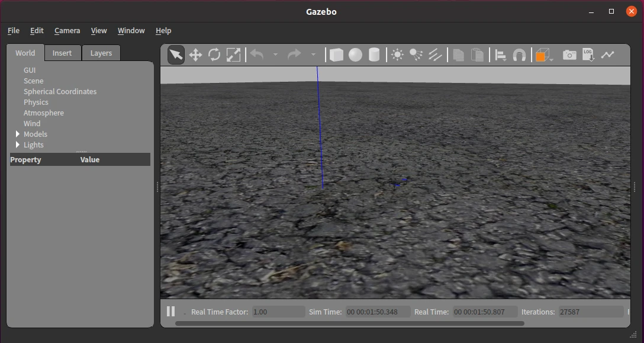Expand the Models tree node
This screenshot has width=644, height=343.
pyautogui.click(x=18, y=134)
